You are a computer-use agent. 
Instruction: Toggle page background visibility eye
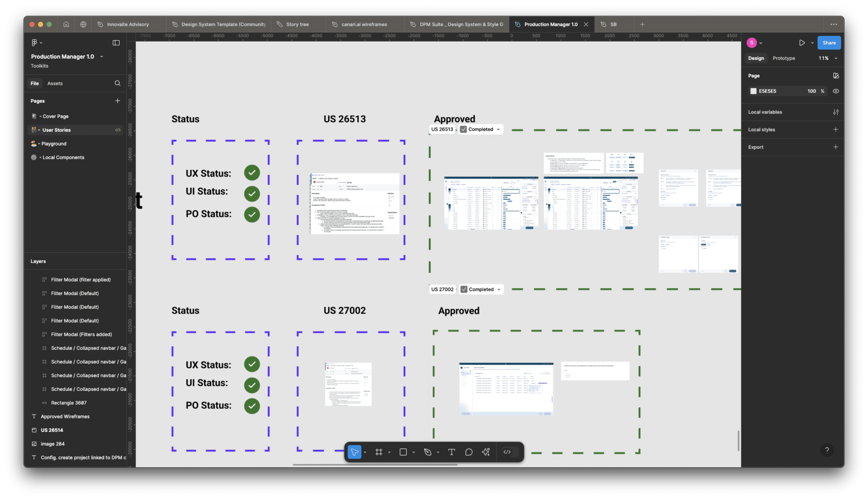[836, 91]
